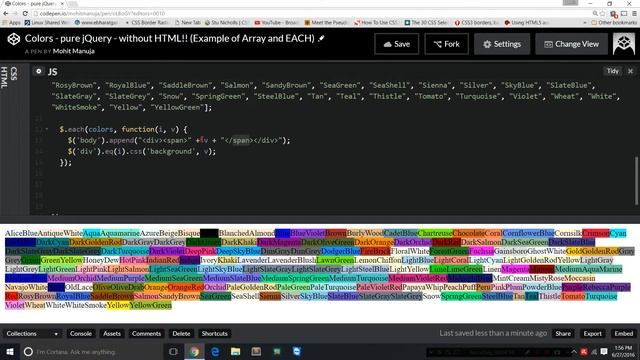Delete this pen
640x360 pixels.
(x=181, y=333)
